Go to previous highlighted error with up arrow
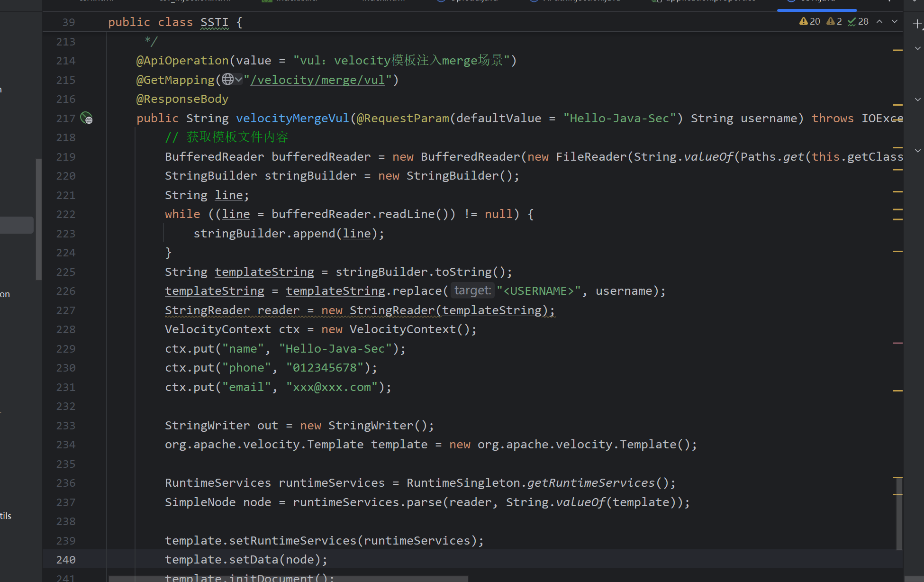924x582 pixels. point(879,21)
